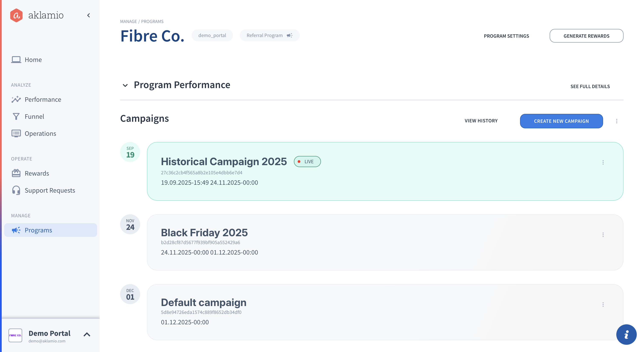The height and width of the screenshot is (352, 644).
Task: Expand the Demo Portal account menu
Action: click(x=87, y=334)
